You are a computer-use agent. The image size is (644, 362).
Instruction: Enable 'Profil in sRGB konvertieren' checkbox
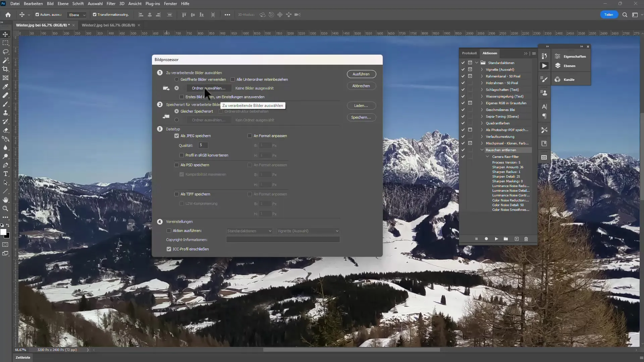click(x=182, y=155)
